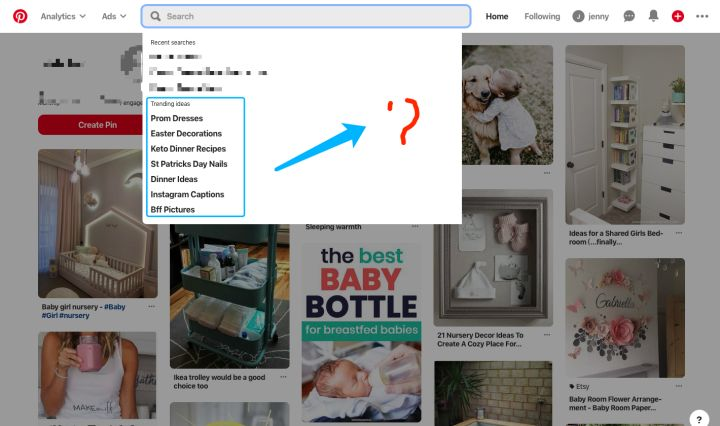Open the messages chat bubble icon
720x426 pixels.
(629, 16)
